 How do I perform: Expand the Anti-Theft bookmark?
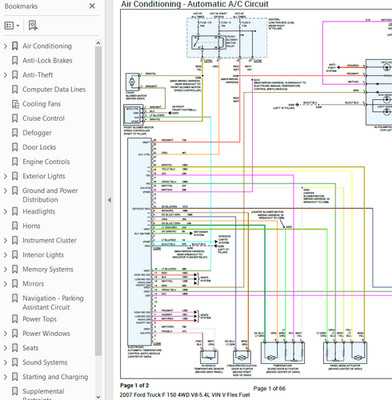click(5, 75)
